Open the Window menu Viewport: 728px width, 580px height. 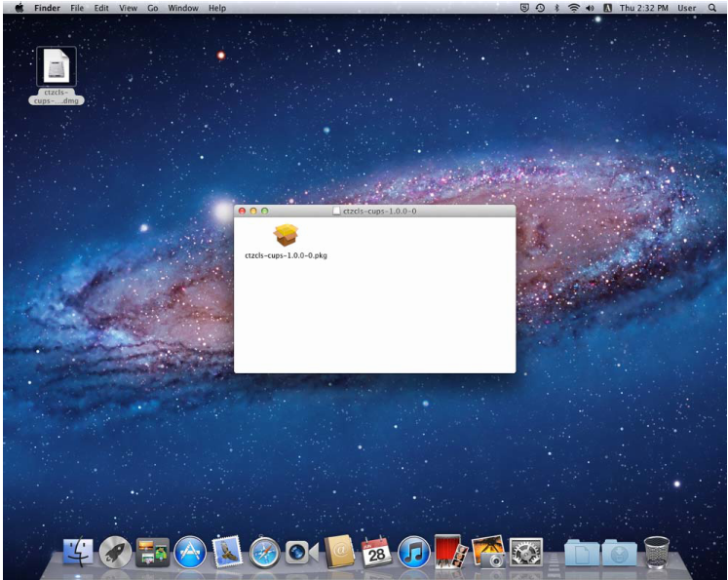click(x=183, y=8)
